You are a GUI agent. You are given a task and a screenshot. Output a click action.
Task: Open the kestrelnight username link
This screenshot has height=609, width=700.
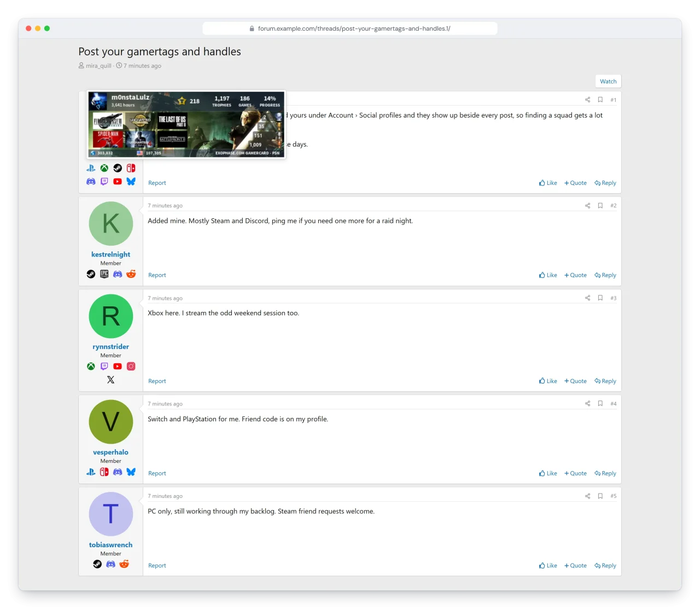(111, 254)
